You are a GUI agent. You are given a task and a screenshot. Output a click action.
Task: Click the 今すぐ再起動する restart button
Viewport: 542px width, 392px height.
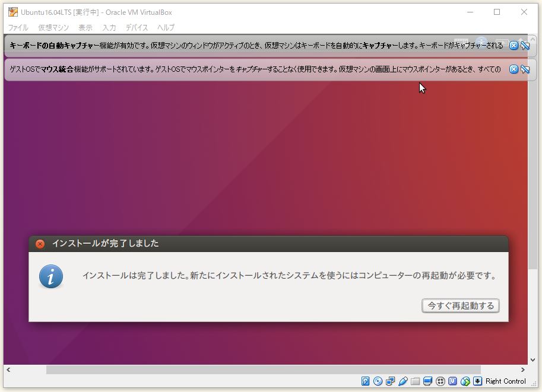point(461,305)
